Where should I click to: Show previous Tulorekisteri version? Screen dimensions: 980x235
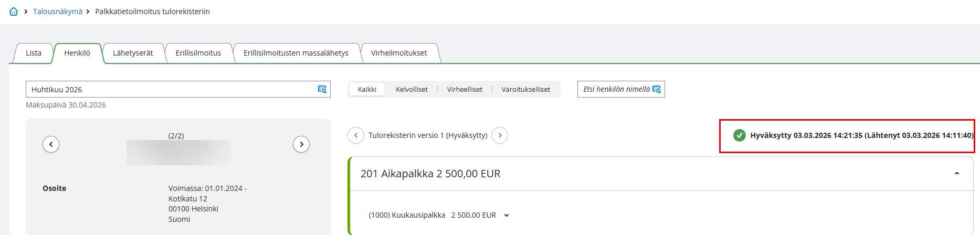[356, 135]
